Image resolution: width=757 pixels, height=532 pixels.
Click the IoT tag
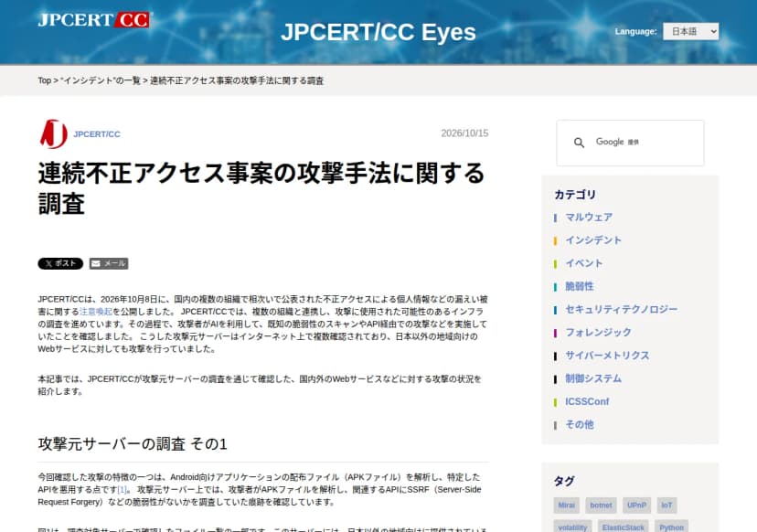(666, 505)
